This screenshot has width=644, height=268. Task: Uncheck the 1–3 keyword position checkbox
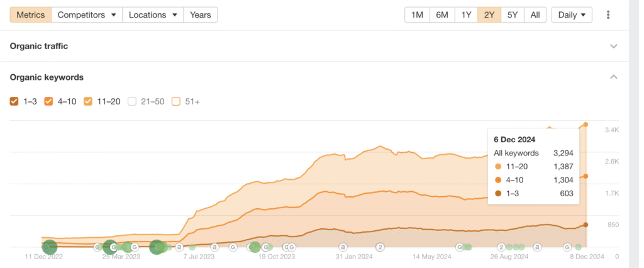click(14, 101)
